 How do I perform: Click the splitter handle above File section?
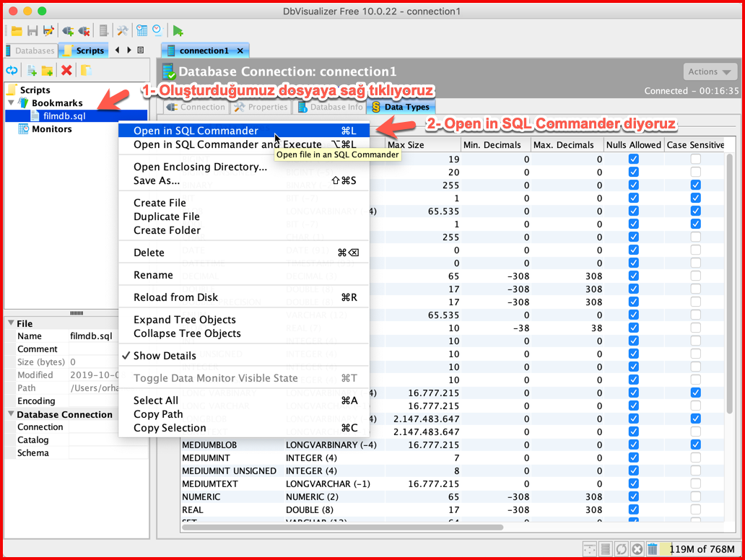point(77,313)
